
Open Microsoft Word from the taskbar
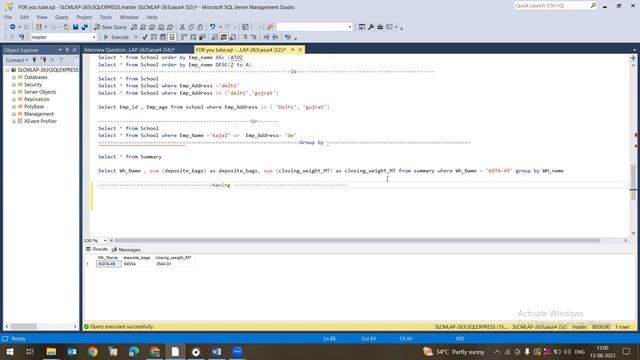click(217, 352)
